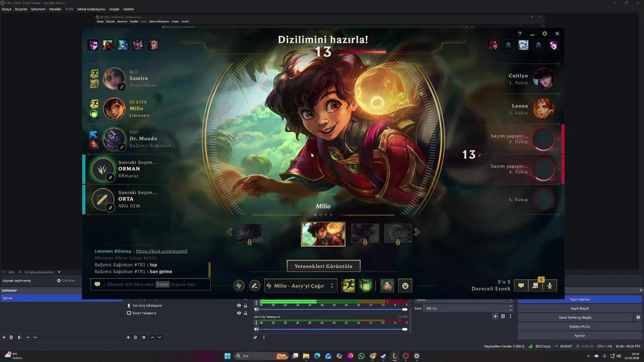This screenshot has width=644, height=362.
Task: Open Windows Start menu
Action: tap(227, 356)
